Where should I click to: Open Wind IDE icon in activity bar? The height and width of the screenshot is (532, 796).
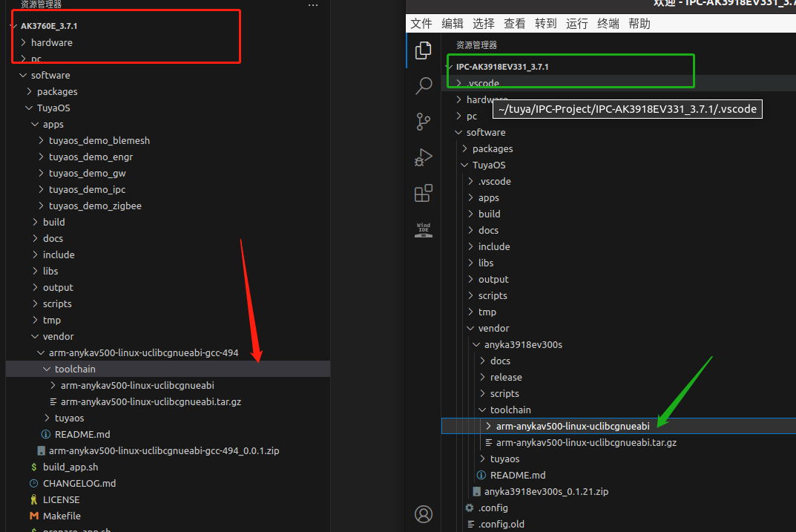point(424,230)
